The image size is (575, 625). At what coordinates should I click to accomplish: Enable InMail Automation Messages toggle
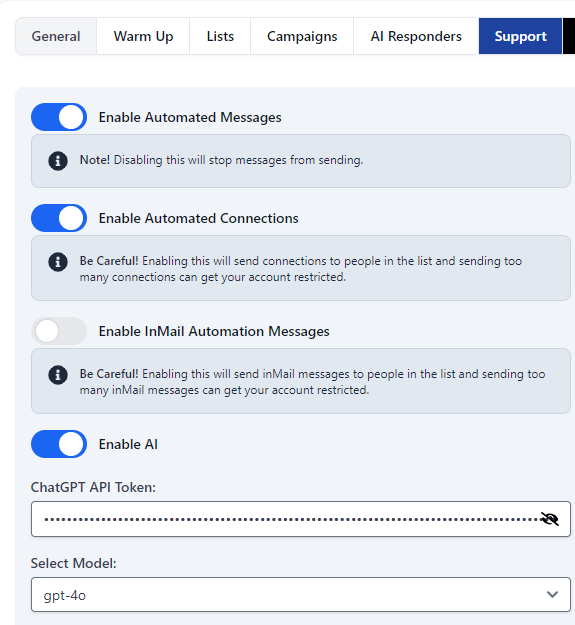pos(59,331)
